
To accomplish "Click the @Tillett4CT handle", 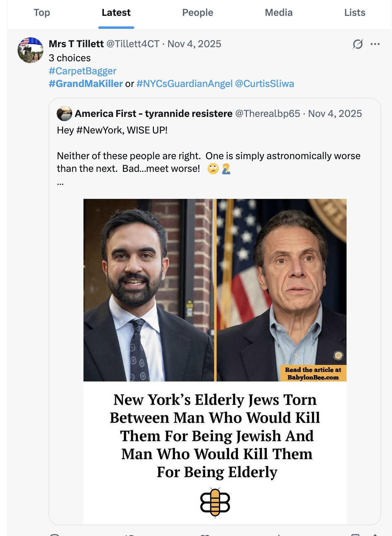I will [133, 44].
